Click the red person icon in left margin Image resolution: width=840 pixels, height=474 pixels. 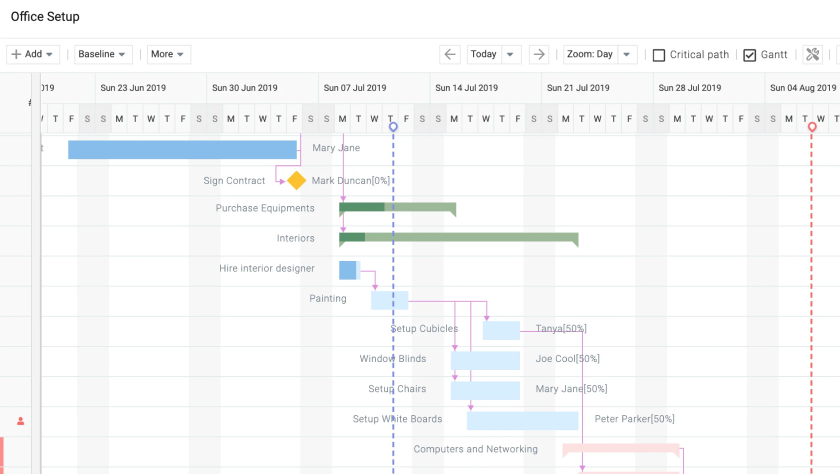coord(21,421)
